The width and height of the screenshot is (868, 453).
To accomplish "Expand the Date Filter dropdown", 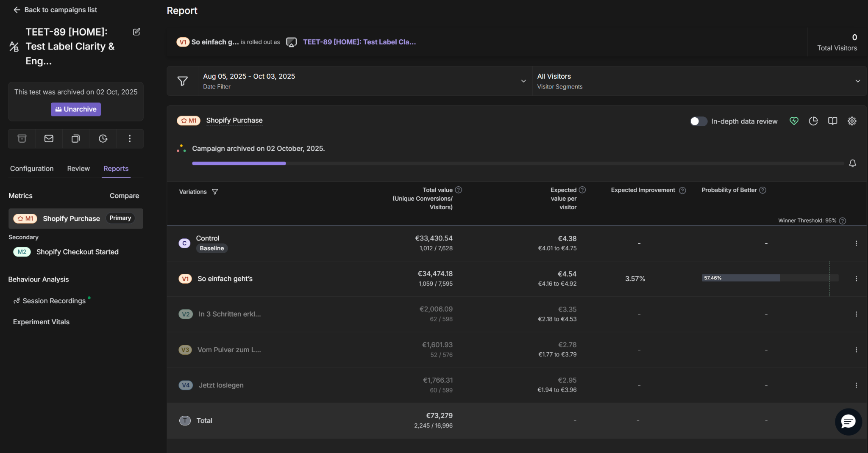I will pyautogui.click(x=523, y=81).
